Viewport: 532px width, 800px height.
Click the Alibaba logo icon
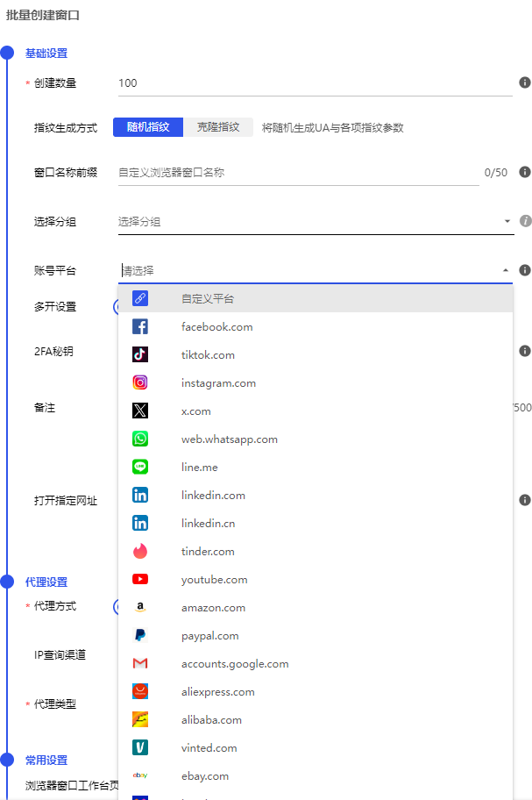click(140, 719)
